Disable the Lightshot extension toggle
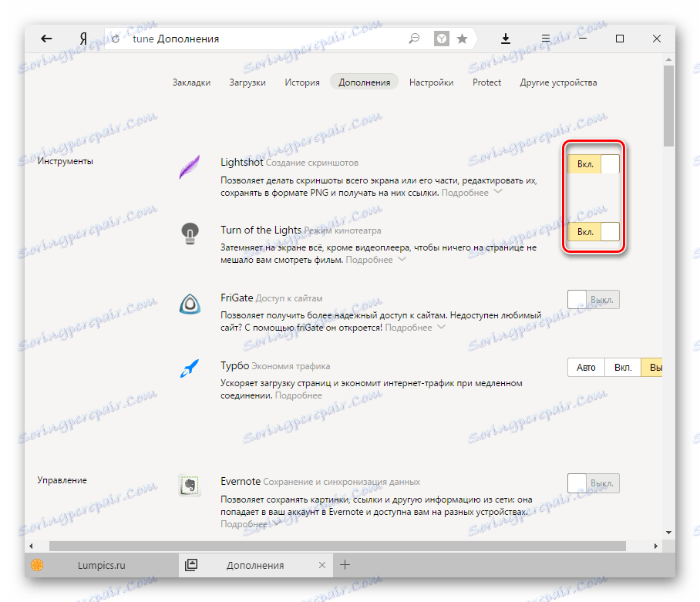 (593, 163)
